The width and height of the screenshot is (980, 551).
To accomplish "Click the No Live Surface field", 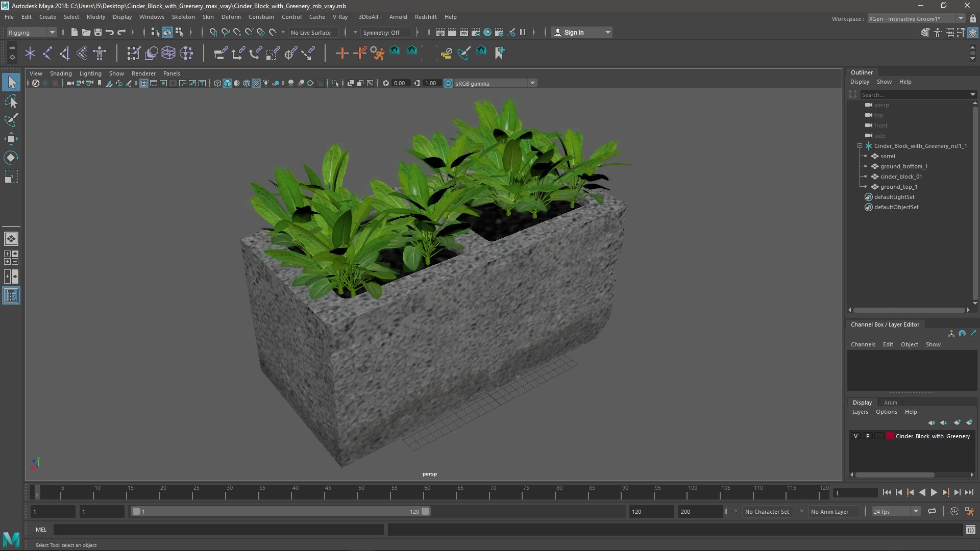I will tap(314, 32).
